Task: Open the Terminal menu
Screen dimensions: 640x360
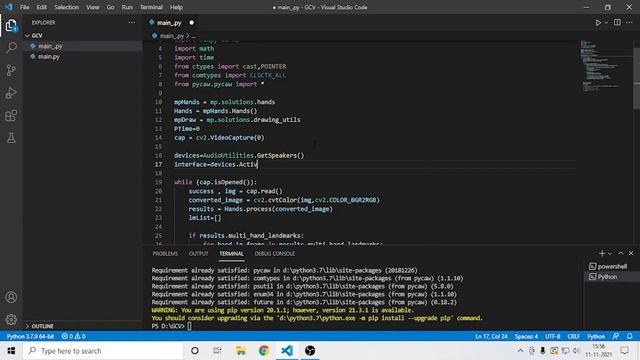Action: [151, 7]
